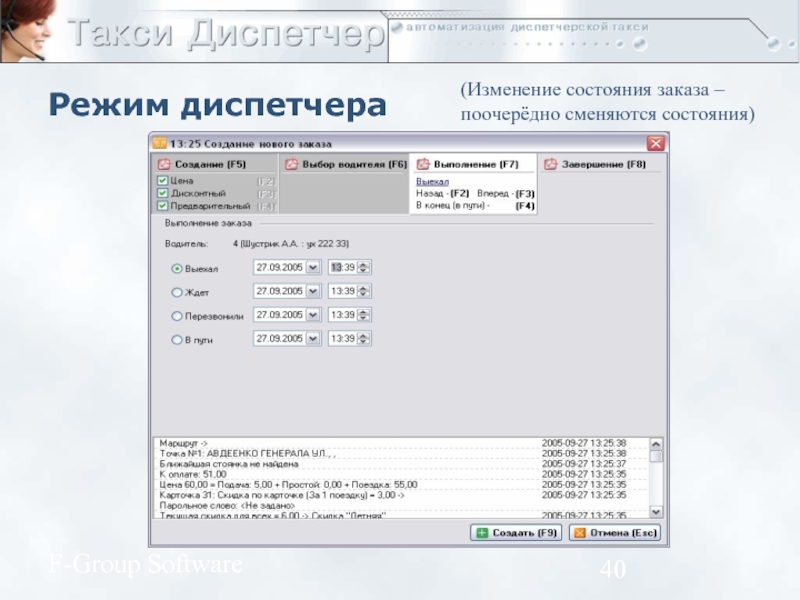The width and height of the screenshot is (800, 600).
Task: Click log row 'Точка №1: АВДЕЕНКО ГЕНЕРАЛА УЛ.'
Action: tap(401, 454)
